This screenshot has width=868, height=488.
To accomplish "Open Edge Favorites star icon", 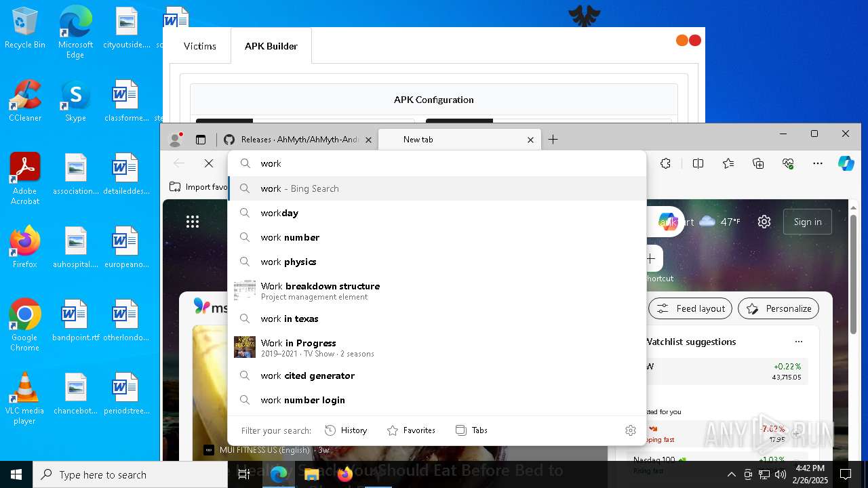I will point(728,163).
